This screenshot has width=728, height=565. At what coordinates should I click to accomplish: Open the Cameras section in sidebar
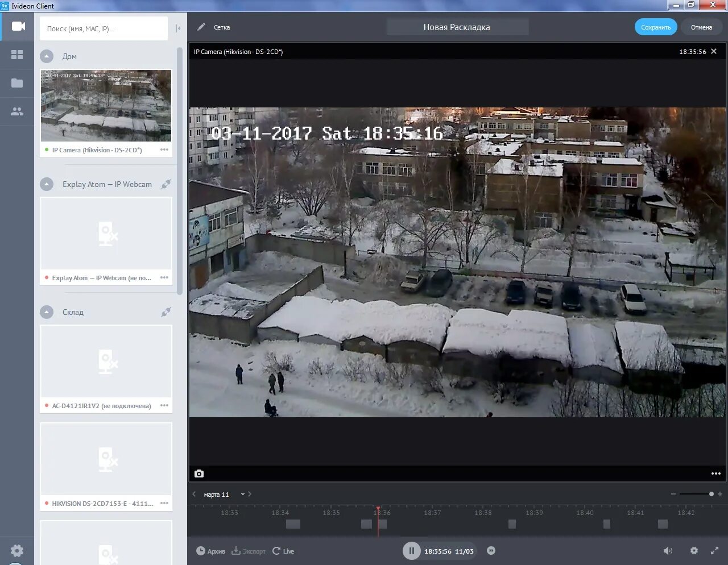click(18, 26)
